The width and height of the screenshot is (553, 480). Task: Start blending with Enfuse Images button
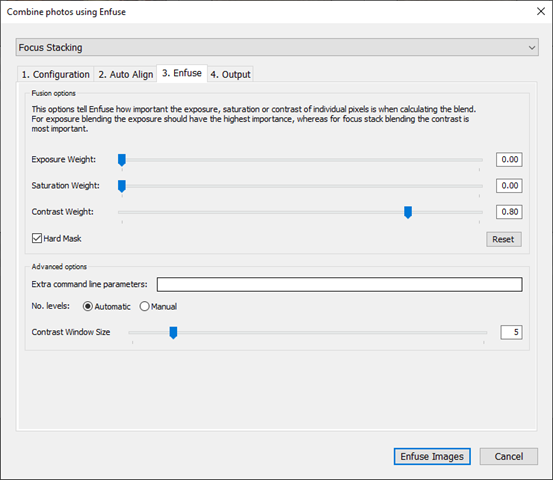point(432,456)
